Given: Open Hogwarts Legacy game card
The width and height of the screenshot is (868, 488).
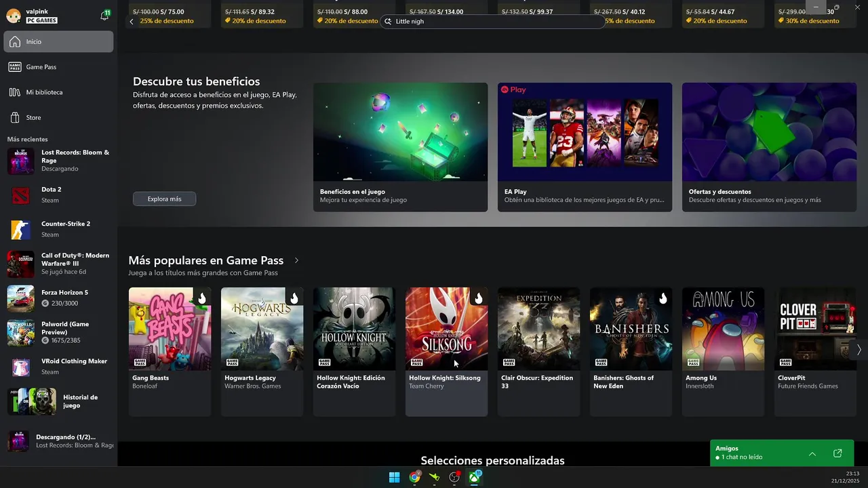Looking at the screenshot, I should 262,352.
